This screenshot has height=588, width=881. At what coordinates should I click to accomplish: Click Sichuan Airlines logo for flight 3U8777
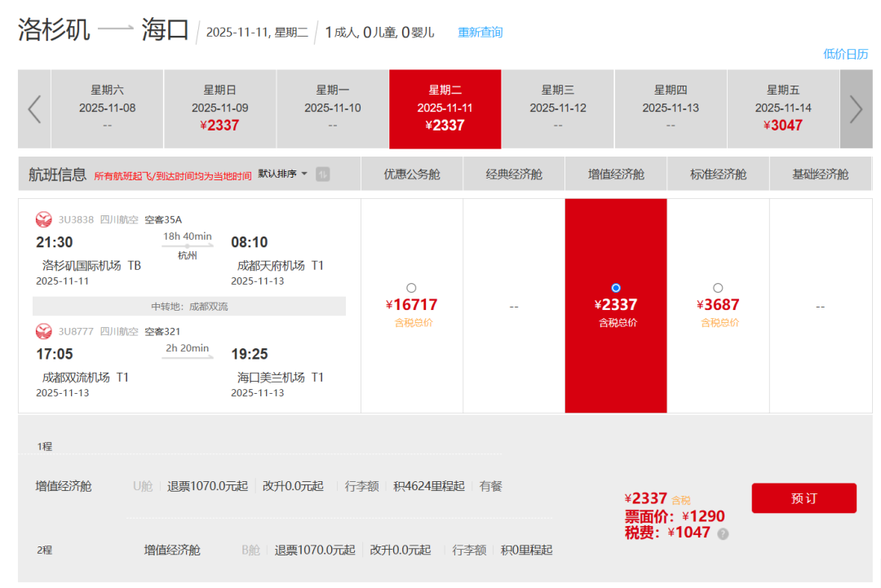point(44,331)
